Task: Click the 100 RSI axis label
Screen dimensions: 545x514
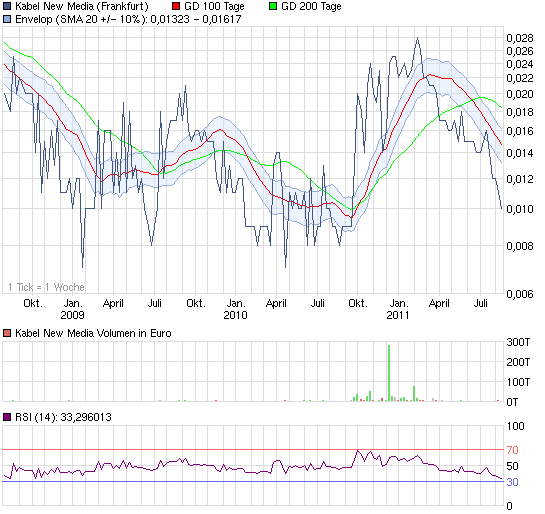Action: click(515, 426)
